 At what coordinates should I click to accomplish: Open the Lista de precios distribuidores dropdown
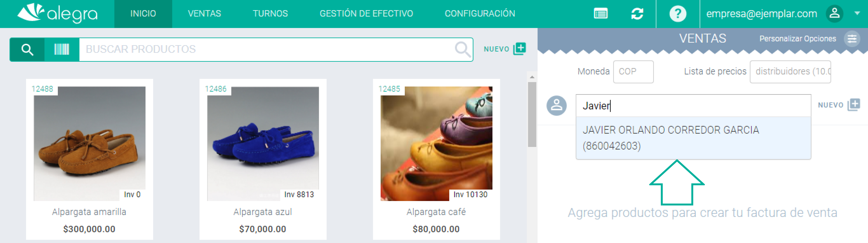pos(790,72)
